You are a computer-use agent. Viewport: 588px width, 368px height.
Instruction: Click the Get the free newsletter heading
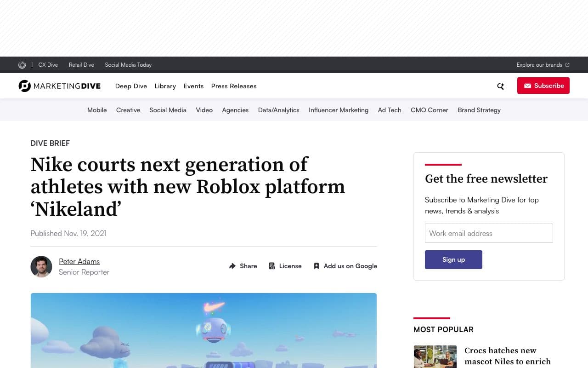pyautogui.click(x=486, y=178)
